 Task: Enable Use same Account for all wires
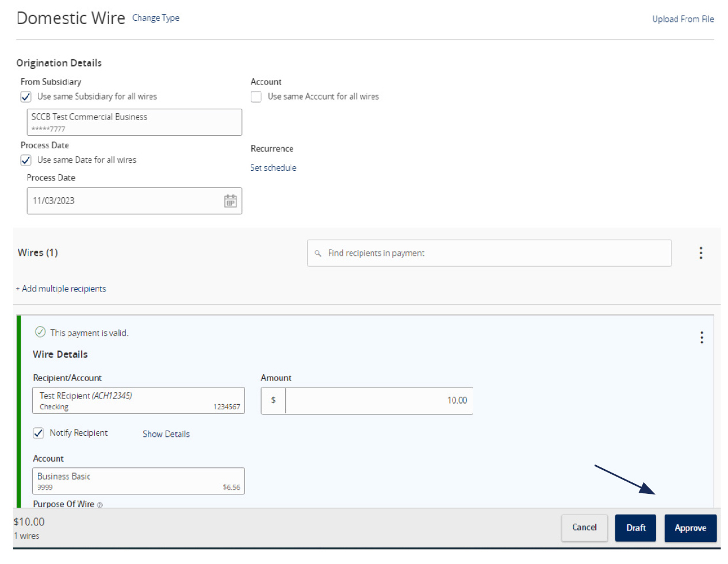pos(256,97)
